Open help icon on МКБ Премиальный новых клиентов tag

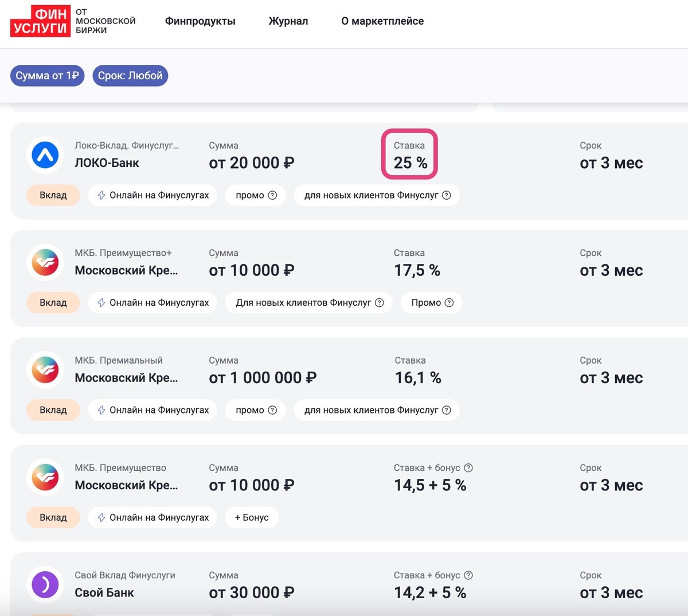click(x=447, y=410)
